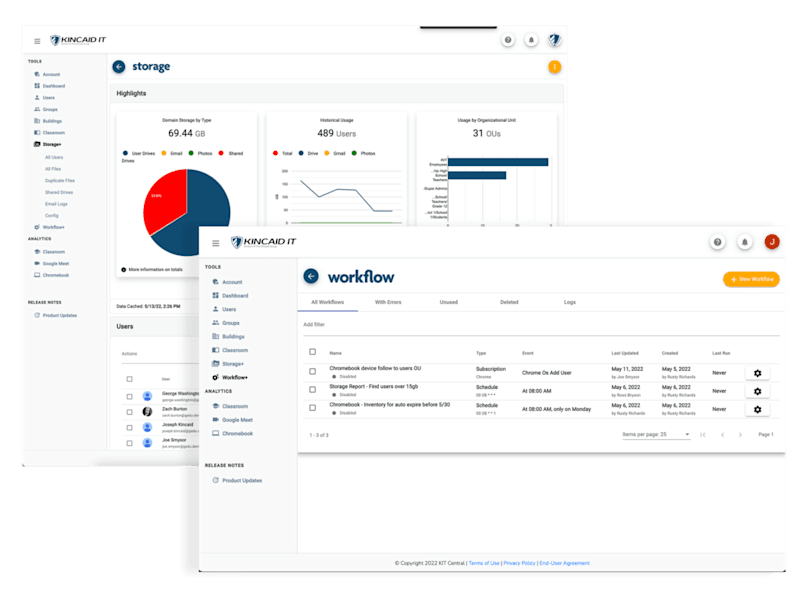800x600 pixels.
Task: Go to the next page of the workflows table
Action: tap(740, 435)
